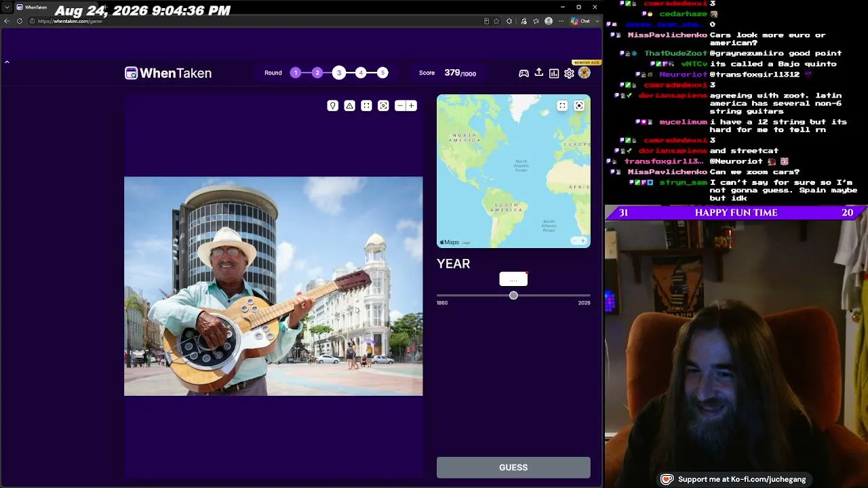The image size is (868, 488).
Task: Click the guitarist photo
Action: [x=273, y=286]
